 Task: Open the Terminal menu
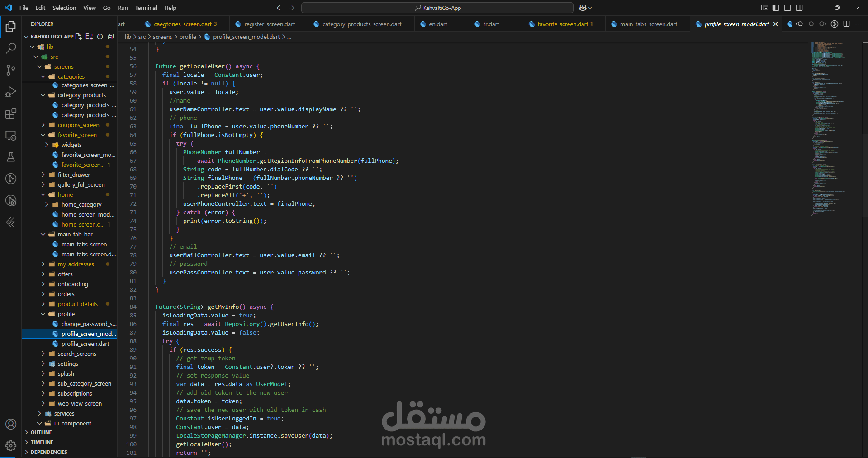pyautogui.click(x=146, y=8)
